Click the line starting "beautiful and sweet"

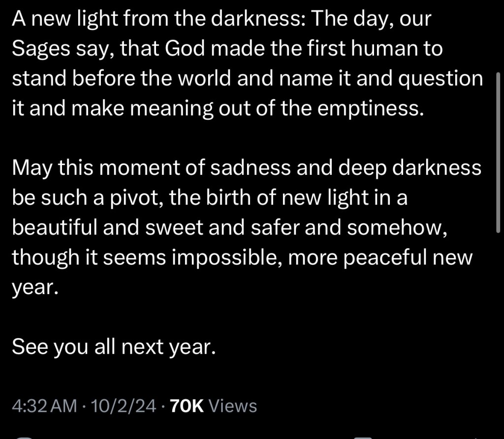229,228
